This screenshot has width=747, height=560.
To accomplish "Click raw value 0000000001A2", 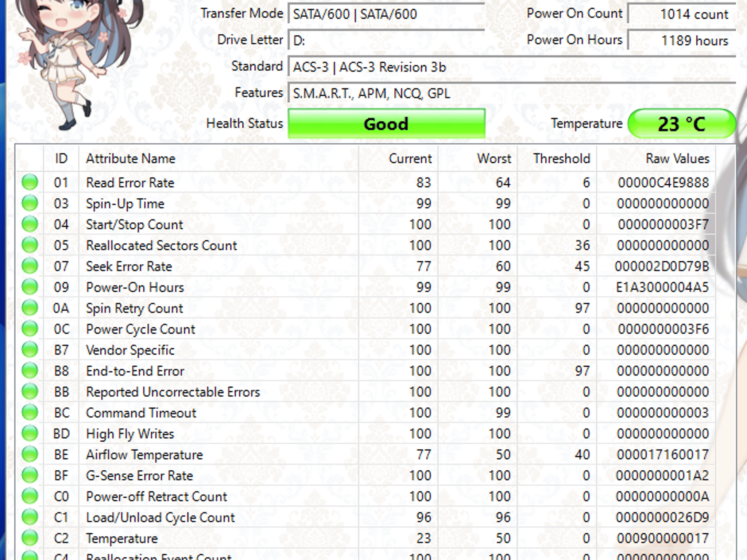I will (x=663, y=476).
